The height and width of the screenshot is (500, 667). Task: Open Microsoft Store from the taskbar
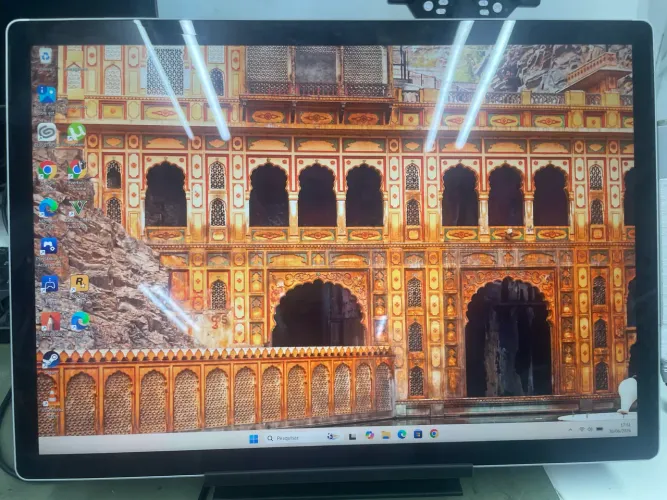[x=418, y=434]
